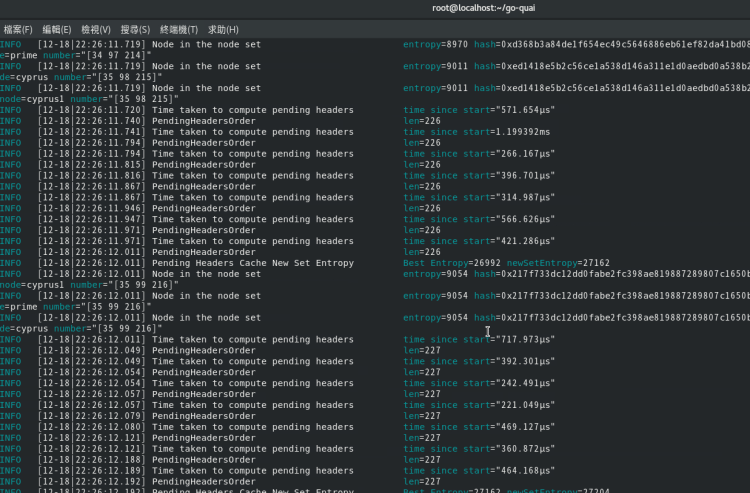
Task: Open the 搜尋(S) search menu
Action: 133,30
